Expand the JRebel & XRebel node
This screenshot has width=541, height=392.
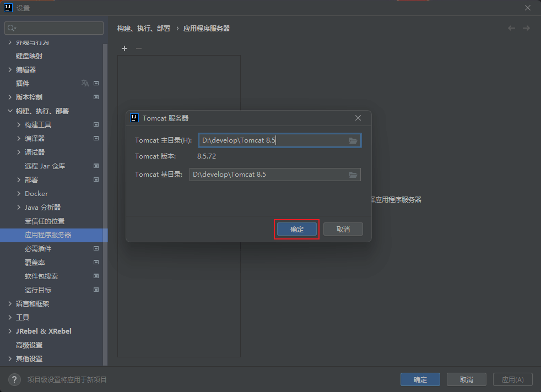(x=10, y=331)
